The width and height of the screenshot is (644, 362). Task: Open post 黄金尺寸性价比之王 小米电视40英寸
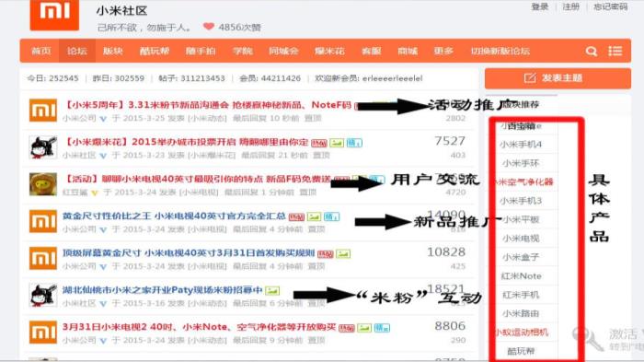174,216
